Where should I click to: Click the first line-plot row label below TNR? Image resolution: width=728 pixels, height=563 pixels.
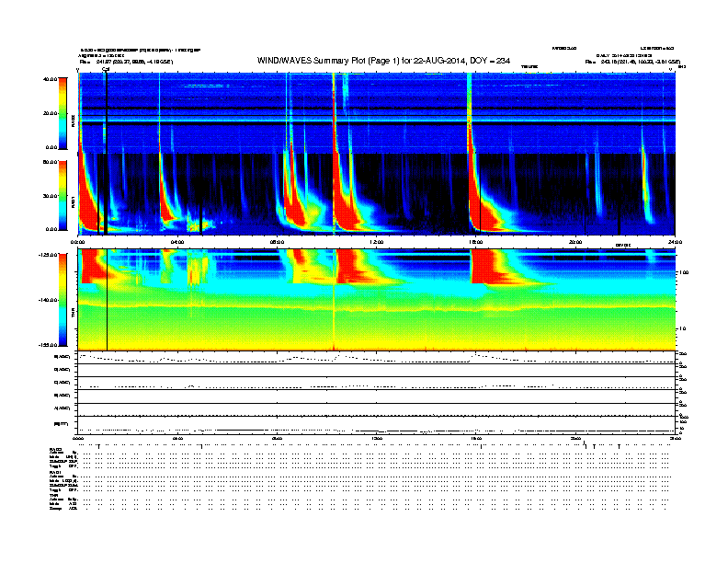point(63,357)
